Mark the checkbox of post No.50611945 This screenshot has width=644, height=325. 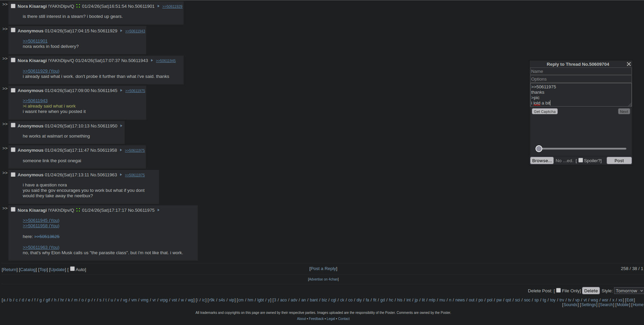tap(13, 90)
